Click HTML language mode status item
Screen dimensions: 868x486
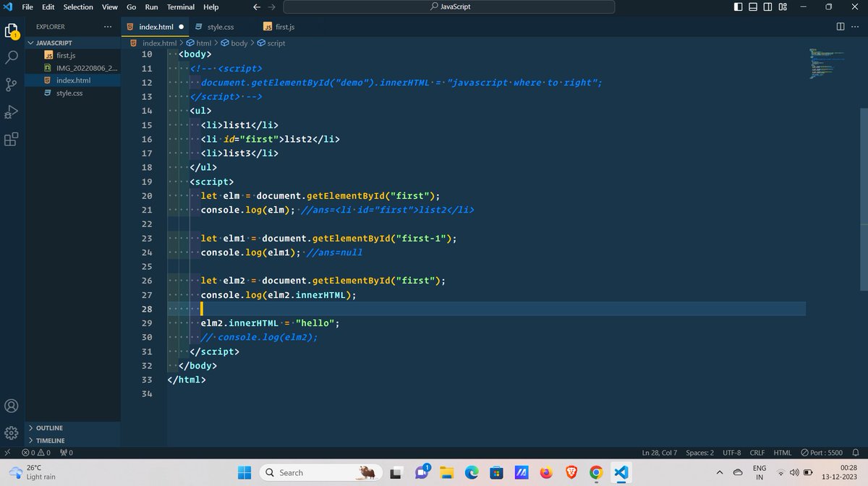783,453
